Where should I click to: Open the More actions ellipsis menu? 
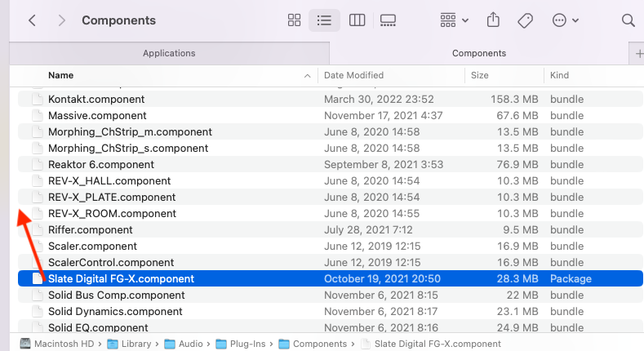566,20
